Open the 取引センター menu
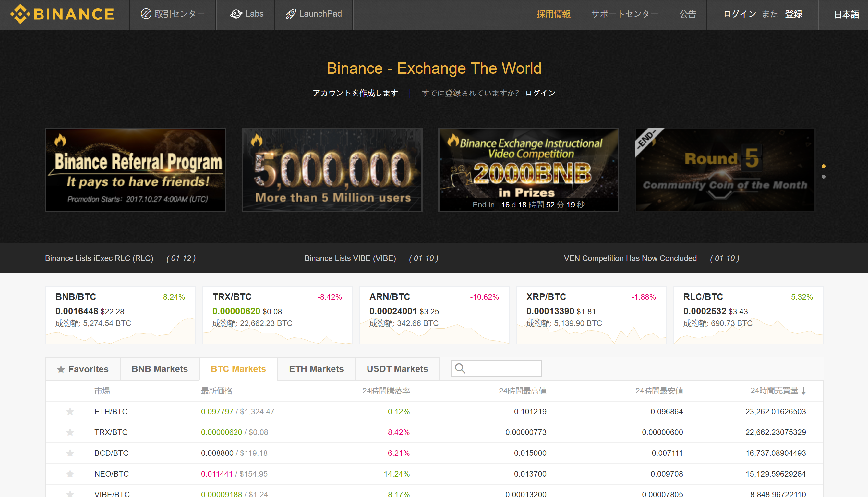This screenshot has height=497, width=868. pos(173,14)
